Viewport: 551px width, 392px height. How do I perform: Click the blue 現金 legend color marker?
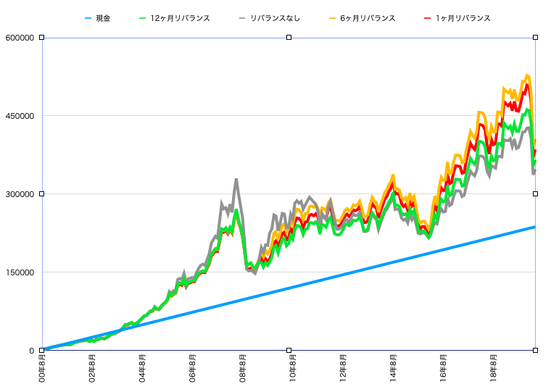click(88, 18)
